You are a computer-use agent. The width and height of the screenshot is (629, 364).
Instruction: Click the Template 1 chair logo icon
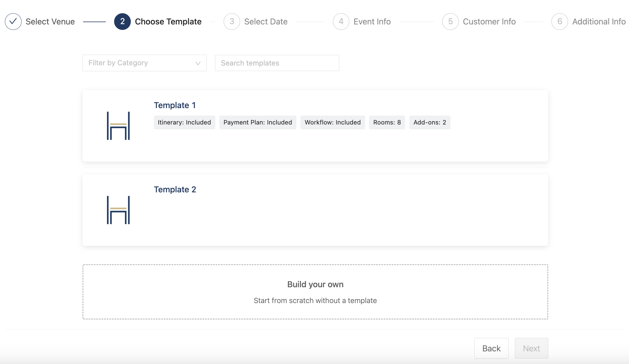point(118,126)
